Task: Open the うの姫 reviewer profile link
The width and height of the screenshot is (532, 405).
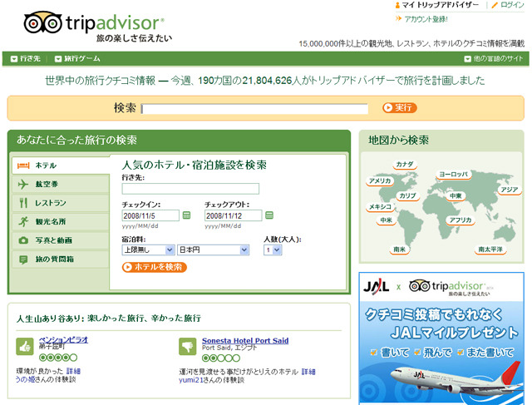Action: pyautogui.click(x=26, y=379)
